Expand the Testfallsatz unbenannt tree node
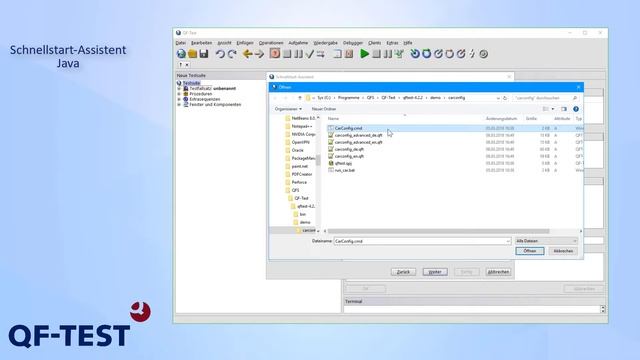The width and height of the screenshot is (640, 360). click(x=179, y=89)
